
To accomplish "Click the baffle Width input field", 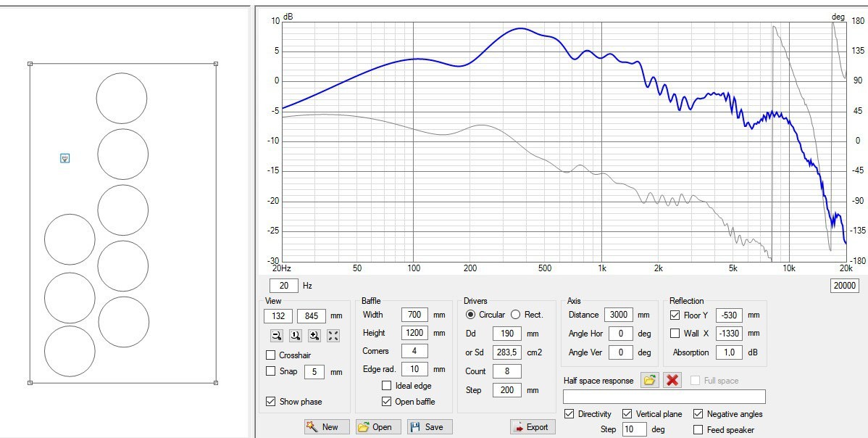I will 414,315.
